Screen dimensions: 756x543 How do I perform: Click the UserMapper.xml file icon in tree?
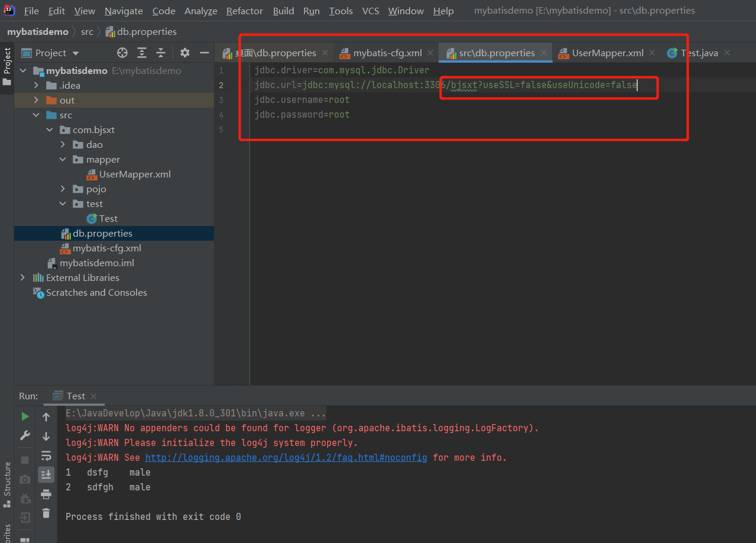click(92, 174)
